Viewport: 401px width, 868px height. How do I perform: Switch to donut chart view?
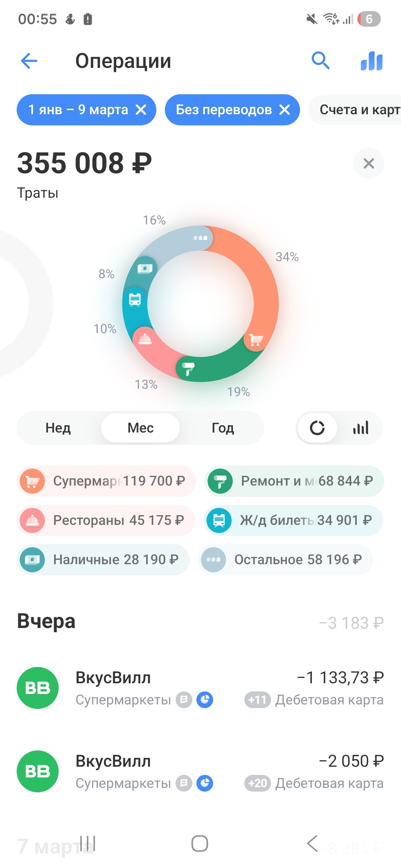click(317, 428)
